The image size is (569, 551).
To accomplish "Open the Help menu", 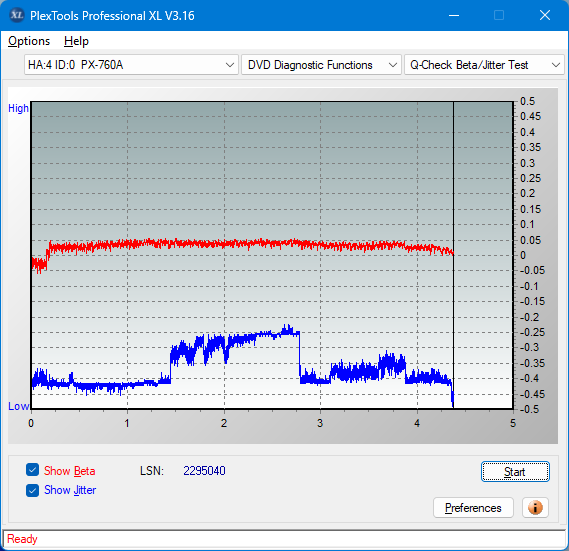I will pyautogui.click(x=76, y=41).
